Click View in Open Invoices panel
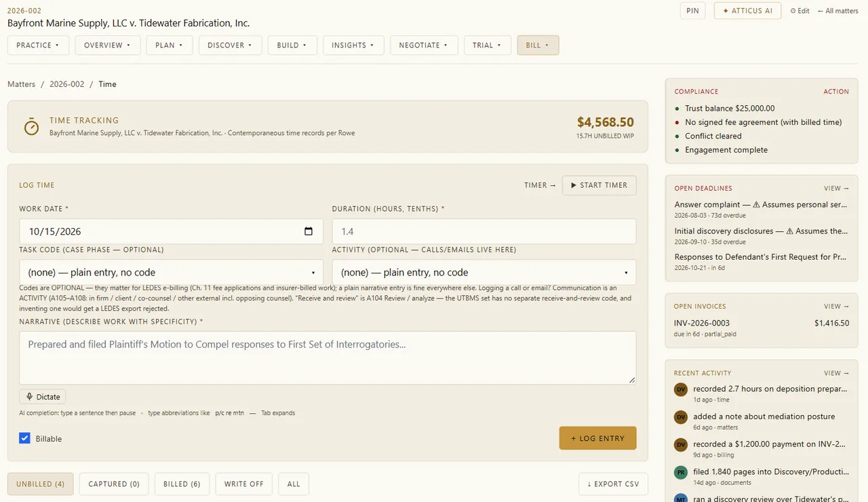 pos(836,307)
